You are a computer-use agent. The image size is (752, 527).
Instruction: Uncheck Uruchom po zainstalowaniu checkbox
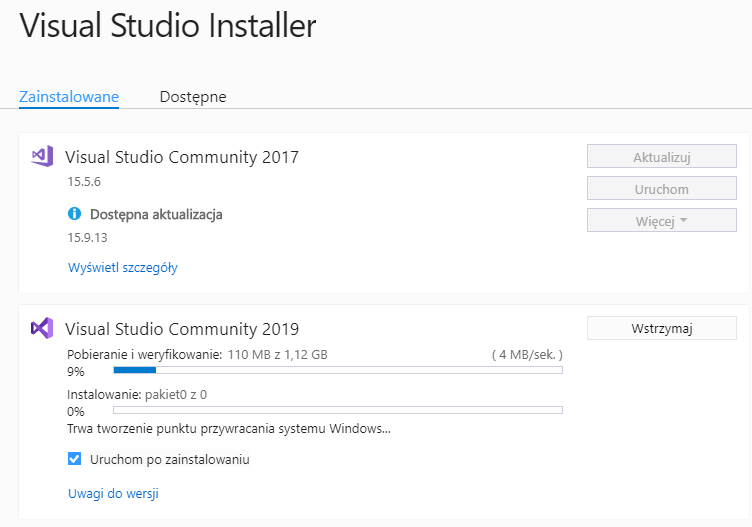coord(74,459)
